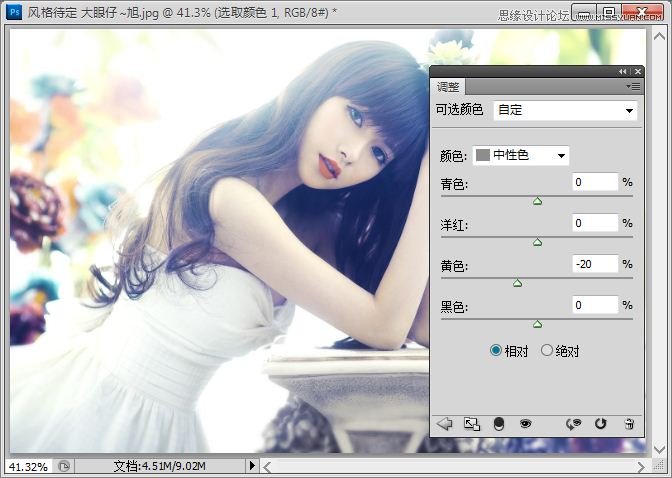Viewport: 672px width, 478px height.
Task: Click the 黄色 slider handle
Action: (x=517, y=283)
